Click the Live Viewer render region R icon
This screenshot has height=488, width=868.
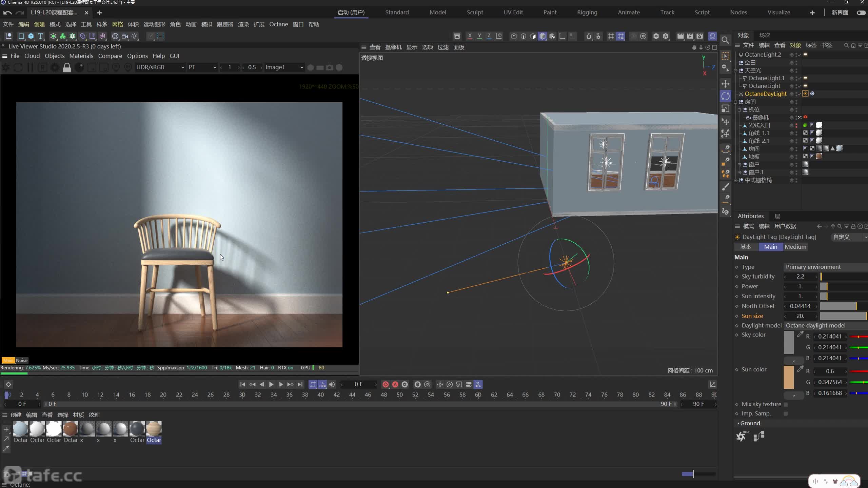point(42,67)
